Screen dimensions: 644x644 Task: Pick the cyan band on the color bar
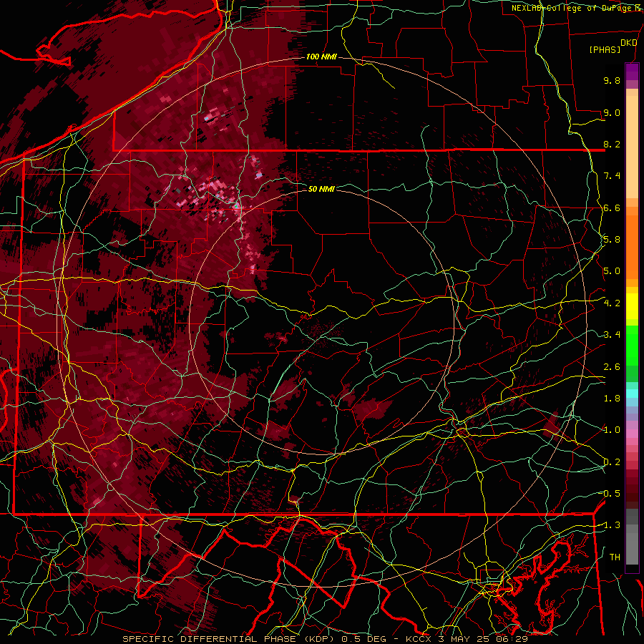tap(632, 394)
